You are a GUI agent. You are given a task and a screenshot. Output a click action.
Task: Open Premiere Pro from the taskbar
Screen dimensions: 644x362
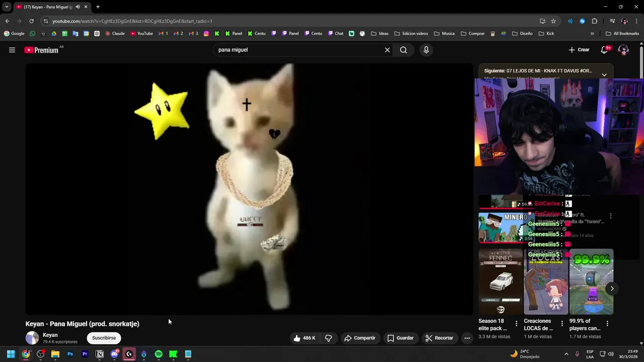point(85,354)
